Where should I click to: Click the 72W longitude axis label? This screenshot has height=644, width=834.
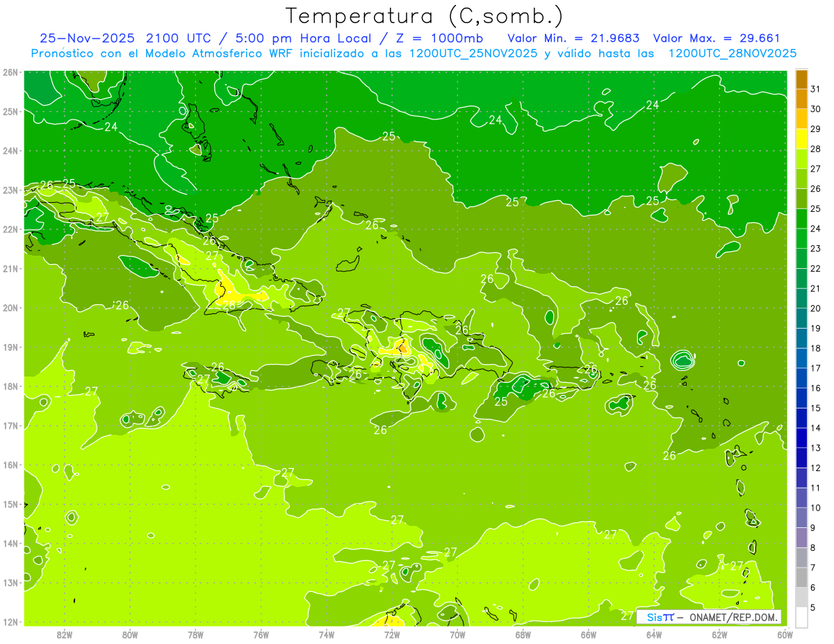(392, 634)
